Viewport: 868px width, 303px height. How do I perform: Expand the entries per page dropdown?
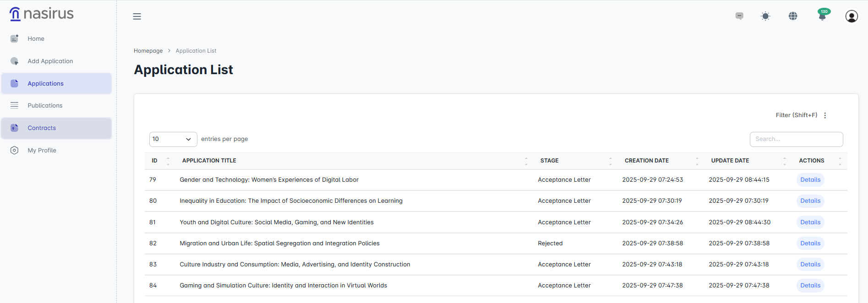tap(173, 139)
